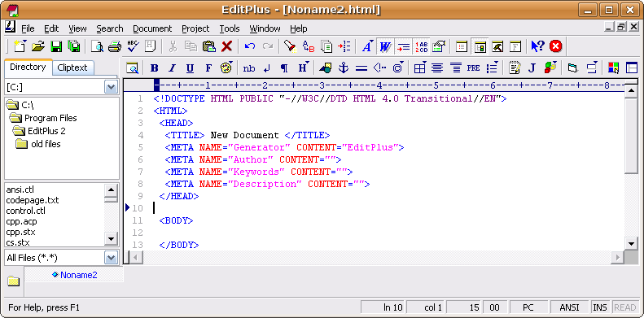Toggle Line Numbers 1AB 2CD button
Screen dimensions: 644x318
pyautogui.click(x=421, y=46)
